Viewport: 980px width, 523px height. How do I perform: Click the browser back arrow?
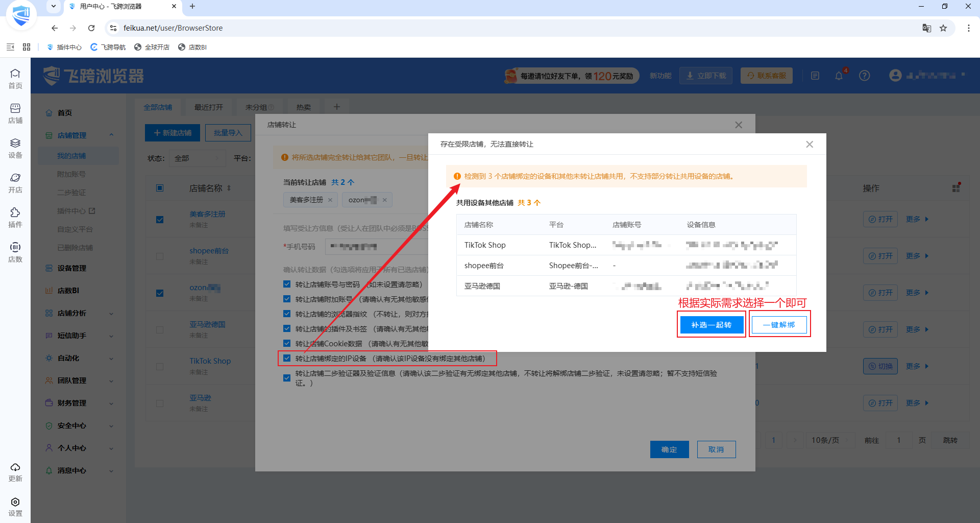pyautogui.click(x=55, y=28)
